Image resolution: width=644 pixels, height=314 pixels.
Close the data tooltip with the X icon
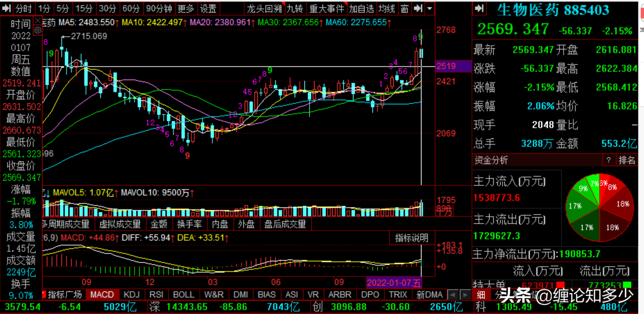(38, 21)
